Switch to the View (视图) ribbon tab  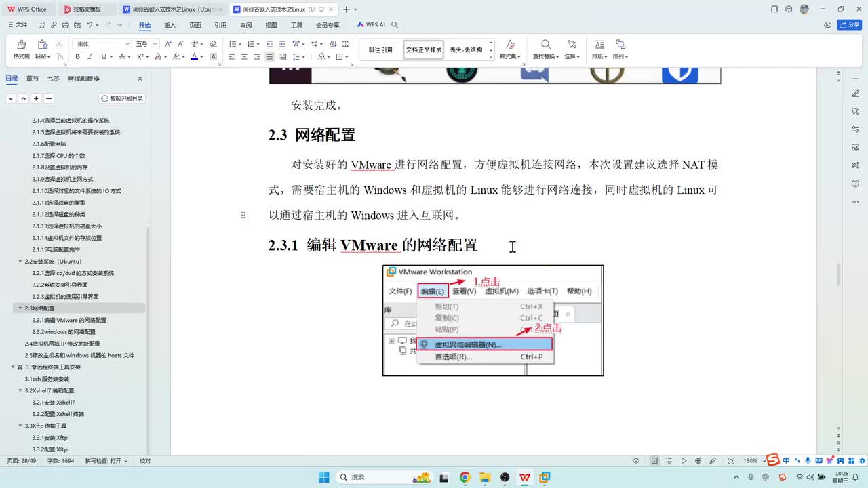(x=271, y=25)
